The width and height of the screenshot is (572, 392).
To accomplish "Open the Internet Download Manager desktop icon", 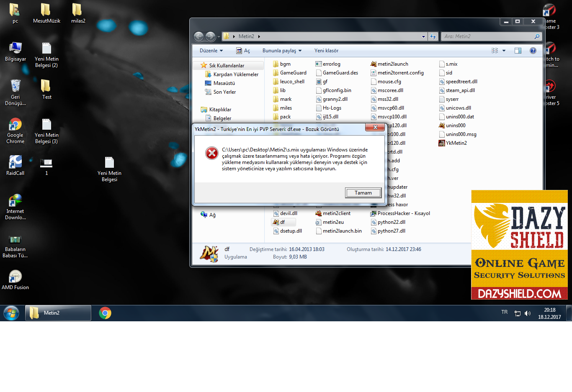I will [15, 207].
